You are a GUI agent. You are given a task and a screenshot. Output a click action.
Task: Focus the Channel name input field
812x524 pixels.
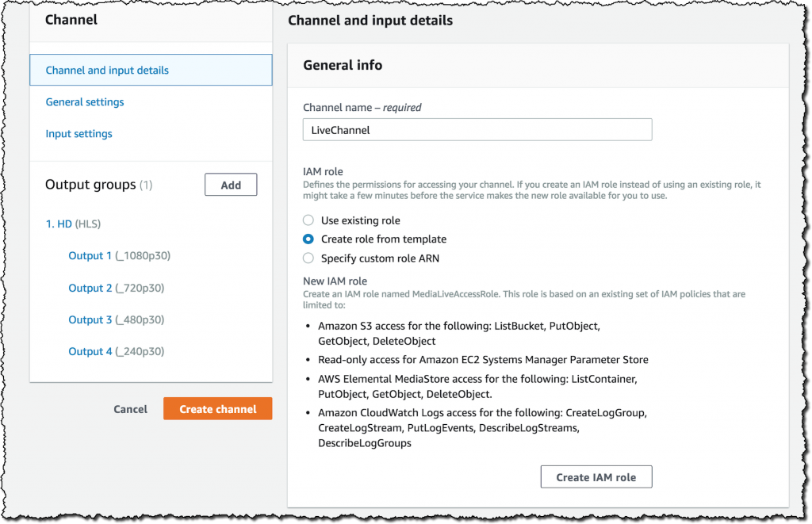click(x=477, y=129)
